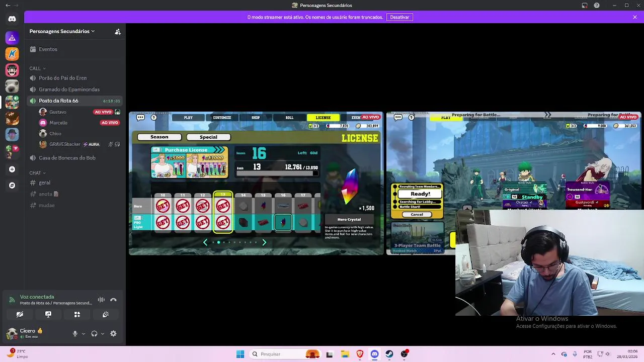The width and height of the screenshot is (644, 362).
Task: Open the webcam video tile
Action: coord(549,262)
